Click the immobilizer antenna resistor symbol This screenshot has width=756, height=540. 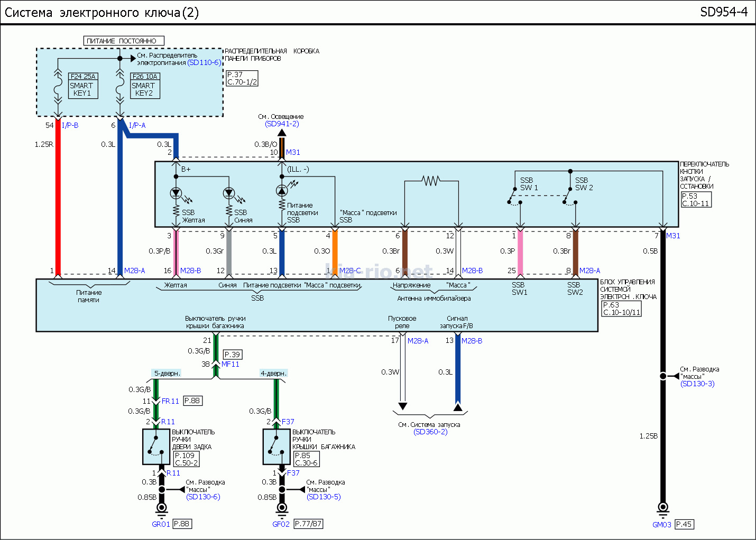tap(431, 181)
